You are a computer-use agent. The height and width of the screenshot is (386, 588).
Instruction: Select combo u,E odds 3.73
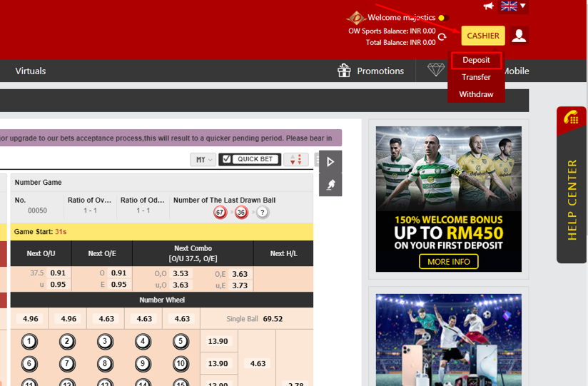pos(240,285)
